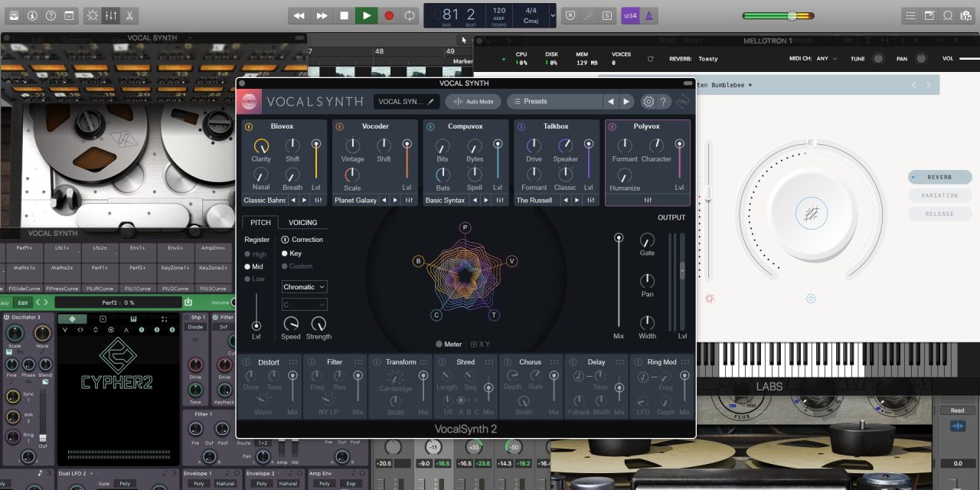Open the scissors editors button
The width and height of the screenshot is (980, 490).
click(x=130, y=15)
